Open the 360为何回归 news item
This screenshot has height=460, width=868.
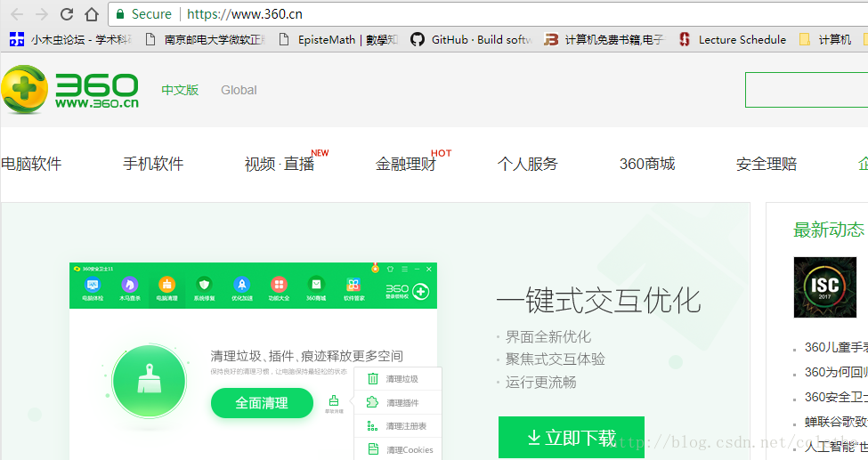click(836, 372)
